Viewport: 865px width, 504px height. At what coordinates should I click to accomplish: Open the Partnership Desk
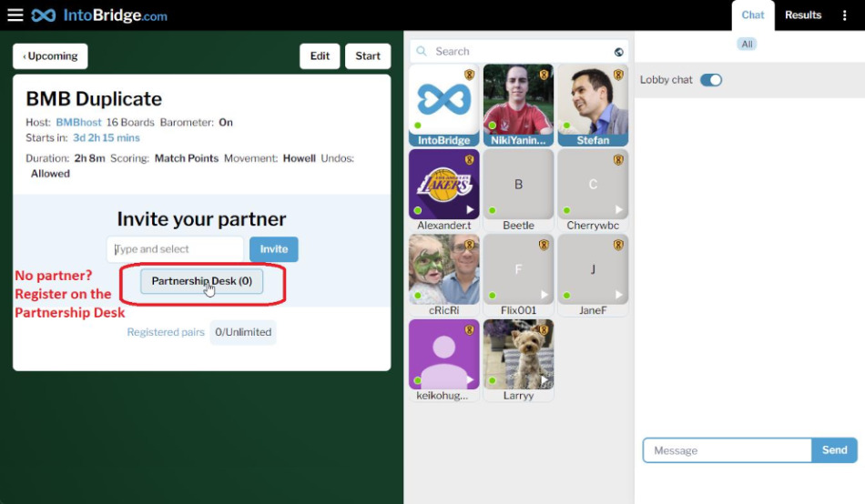coord(201,281)
